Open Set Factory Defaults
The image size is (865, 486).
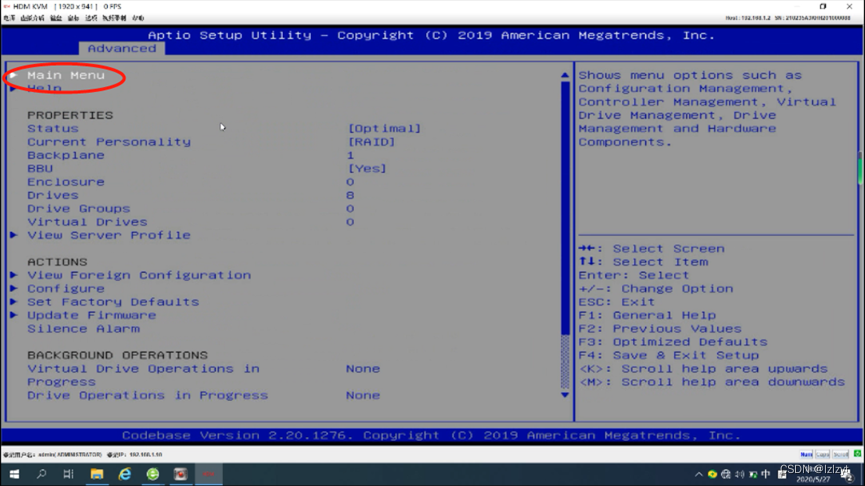coord(113,302)
